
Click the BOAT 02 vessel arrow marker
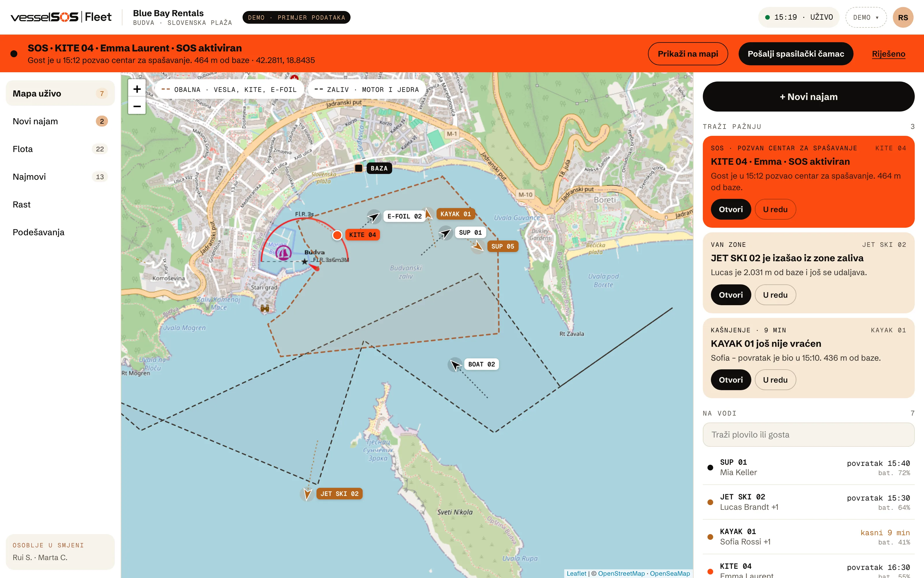(455, 365)
